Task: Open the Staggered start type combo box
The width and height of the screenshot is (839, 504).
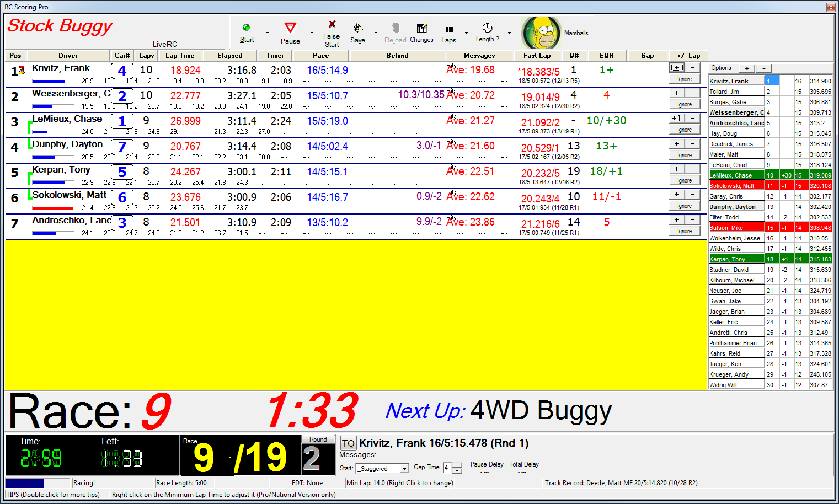Action: pyautogui.click(x=382, y=468)
